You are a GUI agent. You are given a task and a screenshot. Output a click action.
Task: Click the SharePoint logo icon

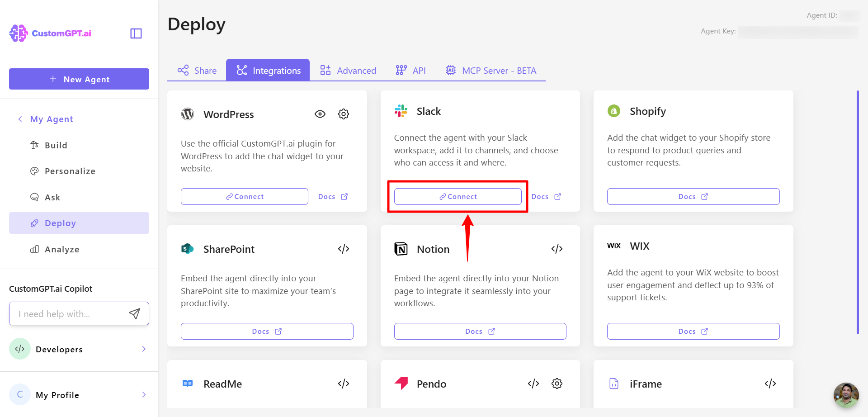pyautogui.click(x=188, y=249)
